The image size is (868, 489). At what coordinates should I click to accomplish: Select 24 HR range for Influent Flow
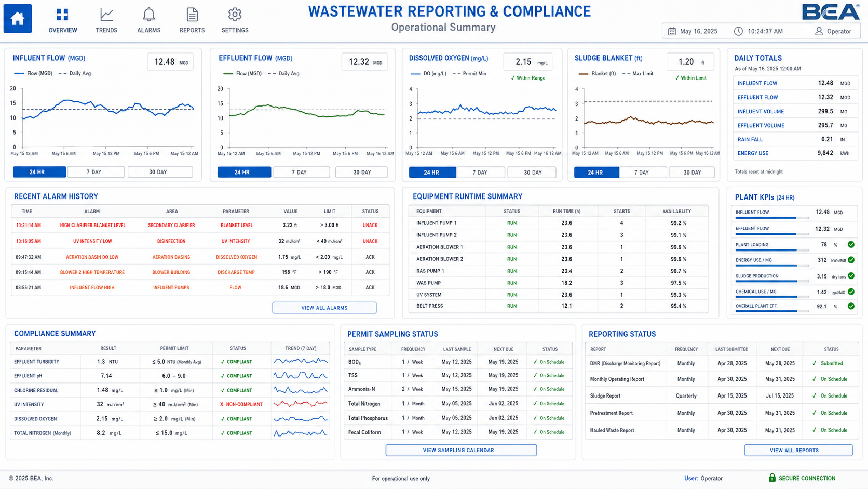39,172
